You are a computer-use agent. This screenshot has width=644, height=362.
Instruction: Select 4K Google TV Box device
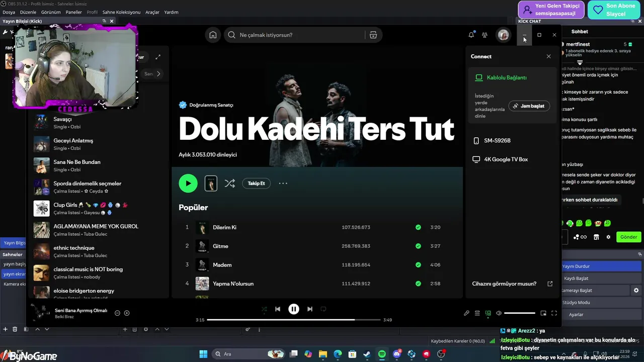click(x=506, y=159)
